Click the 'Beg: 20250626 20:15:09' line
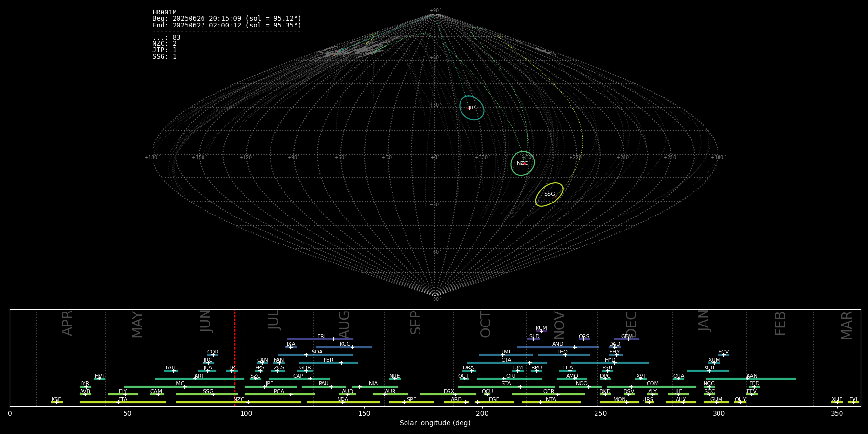Screen dimensions: 868x434 point(227,19)
